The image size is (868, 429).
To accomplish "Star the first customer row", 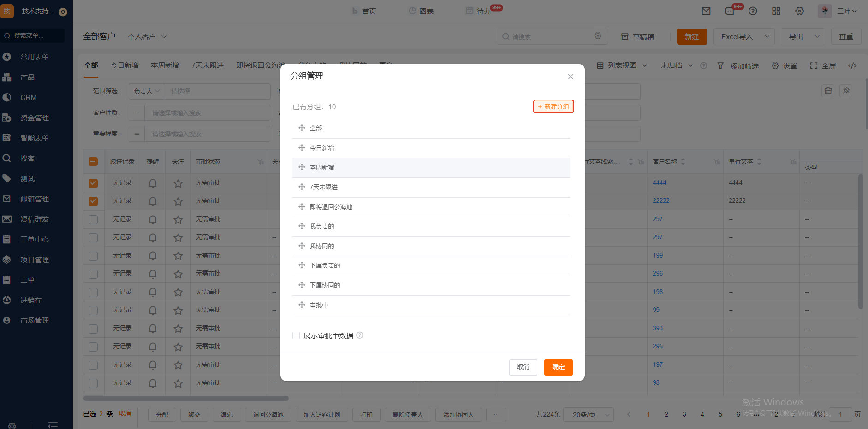I will 178,183.
